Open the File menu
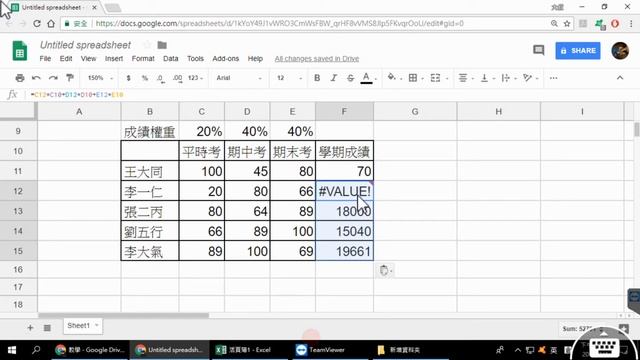Screen dimensions: 640x360 pyautogui.click(x=45, y=59)
